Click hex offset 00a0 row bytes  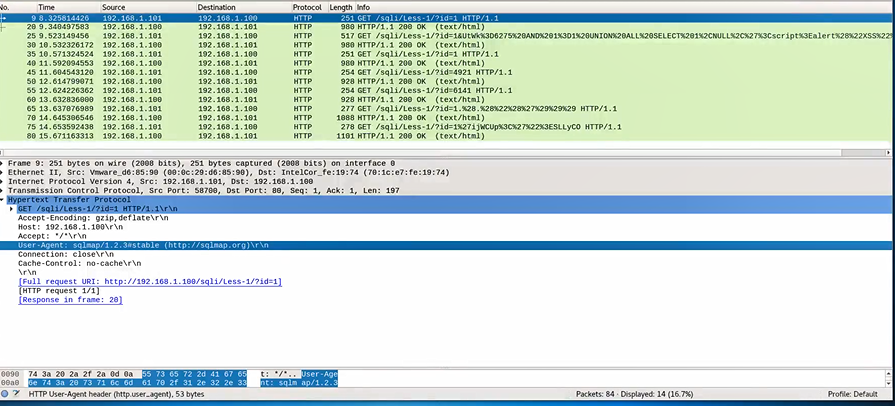tap(137, 383)
